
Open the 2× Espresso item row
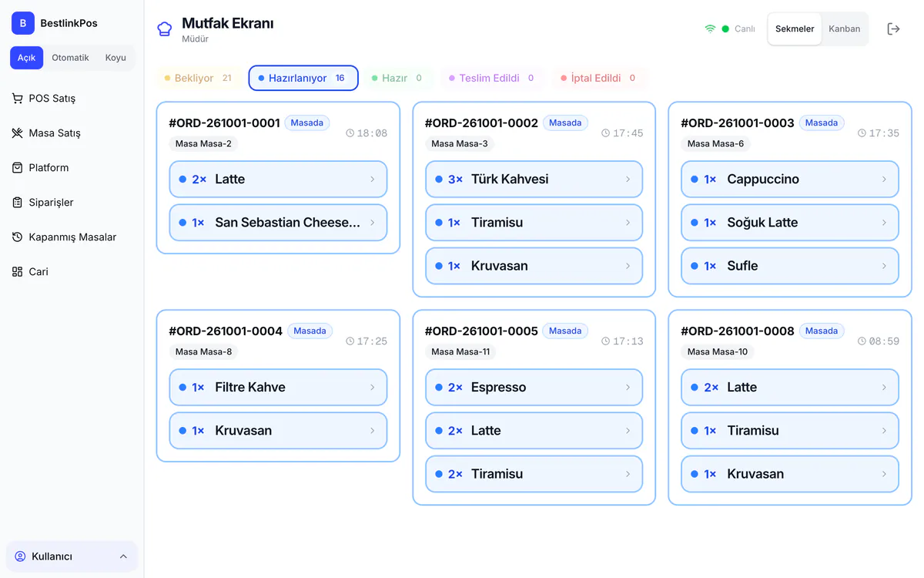pos(534,388)
